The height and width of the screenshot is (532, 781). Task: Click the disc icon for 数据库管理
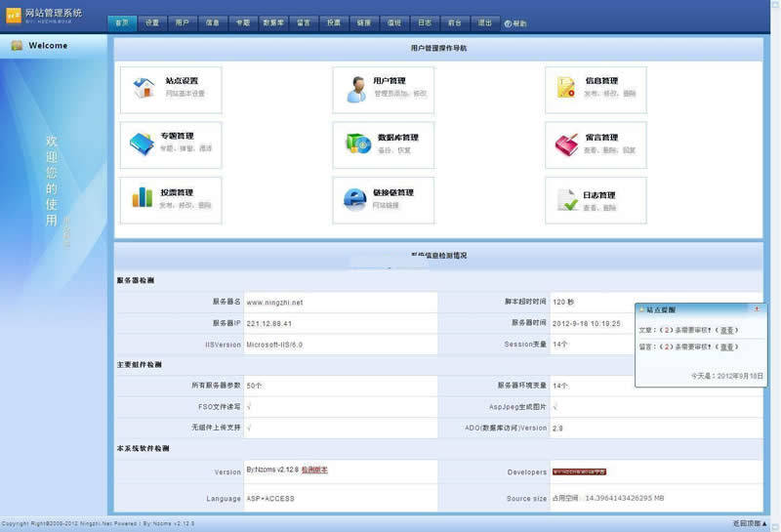tap(358, 143)
